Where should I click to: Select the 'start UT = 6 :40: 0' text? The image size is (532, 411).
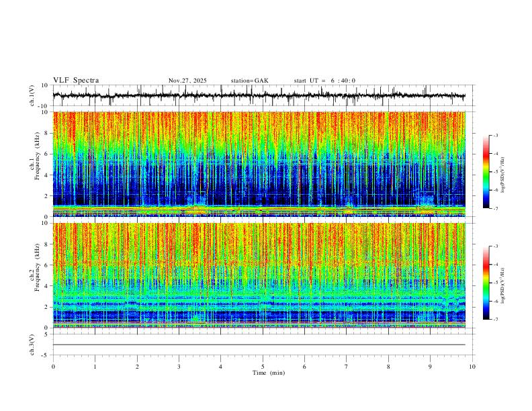click(324, 81)
